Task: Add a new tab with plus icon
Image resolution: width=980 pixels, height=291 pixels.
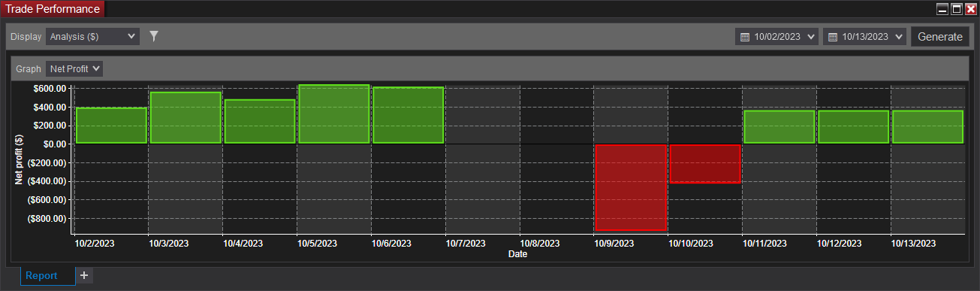Action: 84,275
